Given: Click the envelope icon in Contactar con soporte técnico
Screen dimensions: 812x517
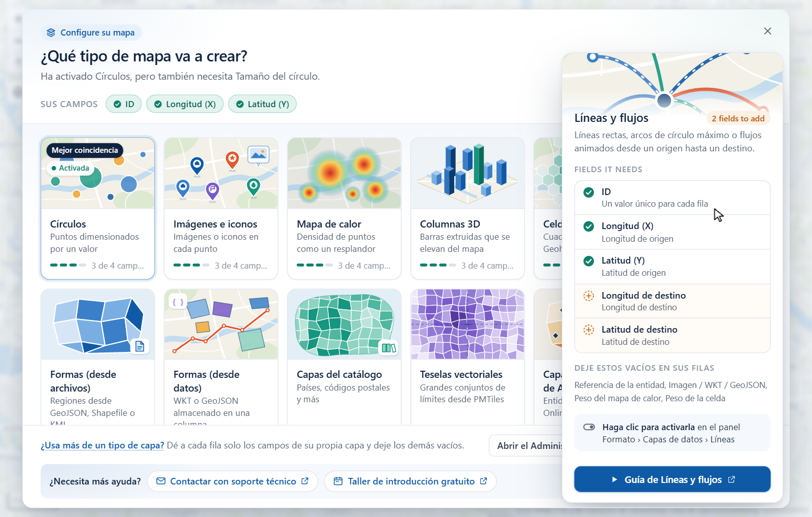Looking at the screenshot, I should tap(161, 481).
